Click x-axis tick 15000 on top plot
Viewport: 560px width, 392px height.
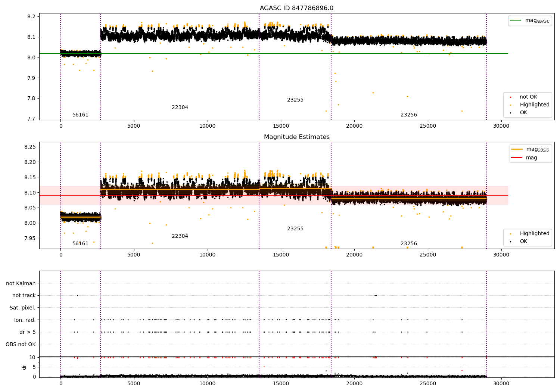[281, 126]
